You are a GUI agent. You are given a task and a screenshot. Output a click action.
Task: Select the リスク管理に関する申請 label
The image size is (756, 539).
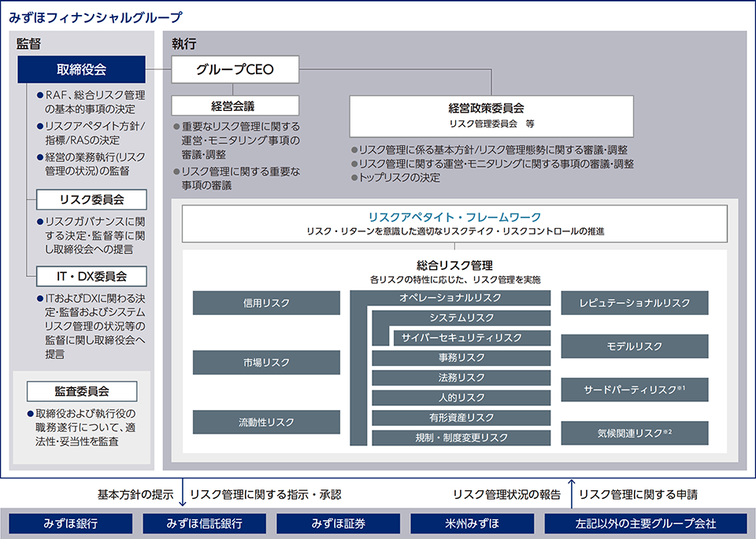coord(639,495)
